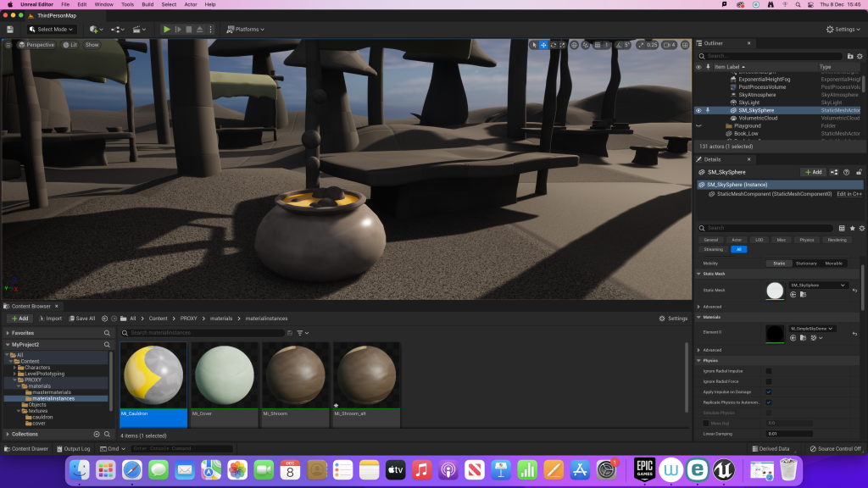Enable the Ignore Radial Impulse checkbox

tap(768, 371)
